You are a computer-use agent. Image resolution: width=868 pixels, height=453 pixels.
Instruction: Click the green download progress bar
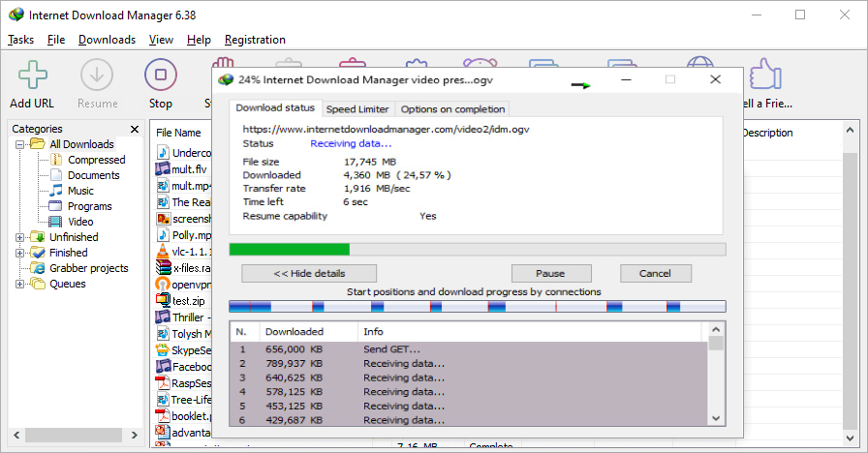click(x=291, y=250)
